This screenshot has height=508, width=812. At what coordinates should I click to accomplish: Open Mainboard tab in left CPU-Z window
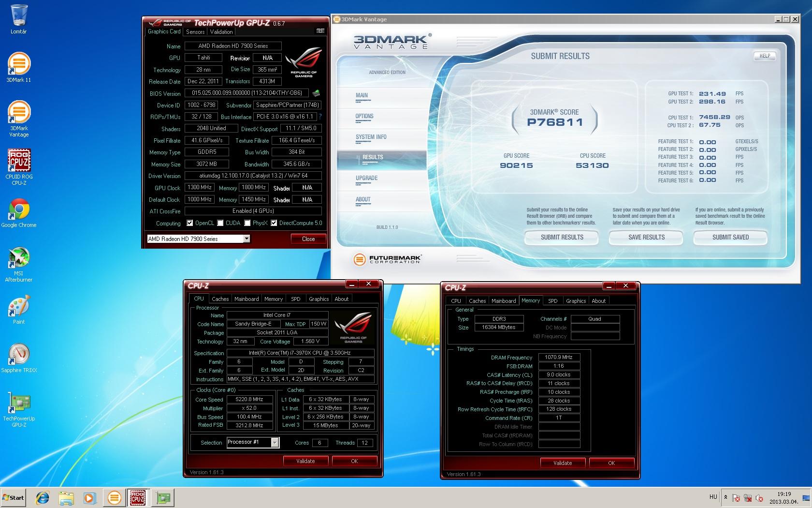pyautogui.click(x=246, y=299)
